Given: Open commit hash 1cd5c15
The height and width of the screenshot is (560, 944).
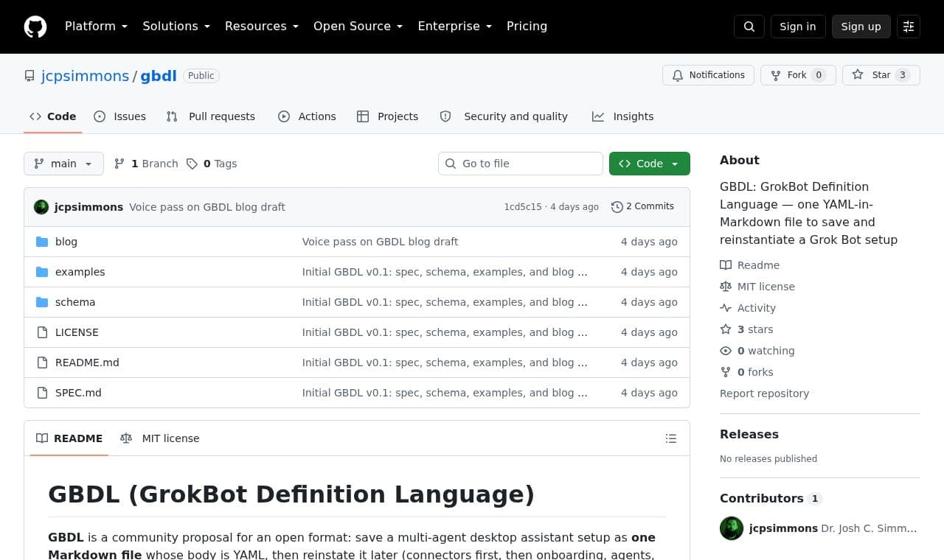Looking at the screenshot, I should (523, 207).
